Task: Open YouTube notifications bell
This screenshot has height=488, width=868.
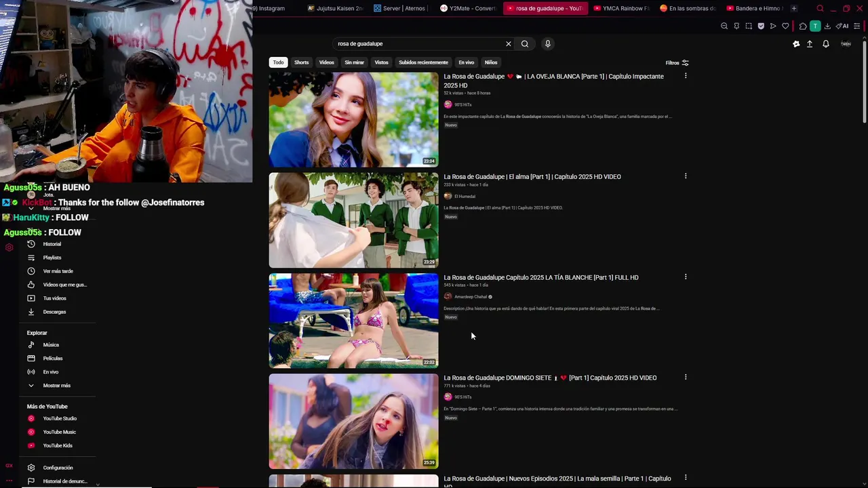Action: [x=826, y=44]
